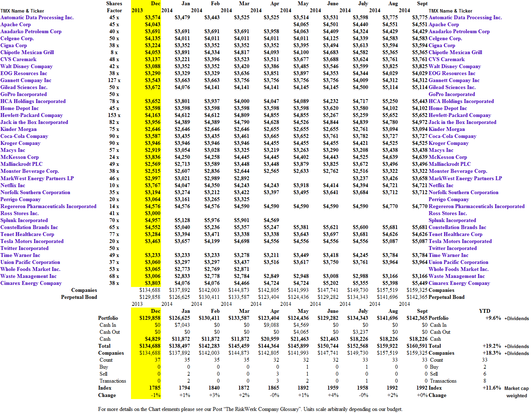Select Gannett Company Inc's 127 x shares factor

tap(114, 80)
